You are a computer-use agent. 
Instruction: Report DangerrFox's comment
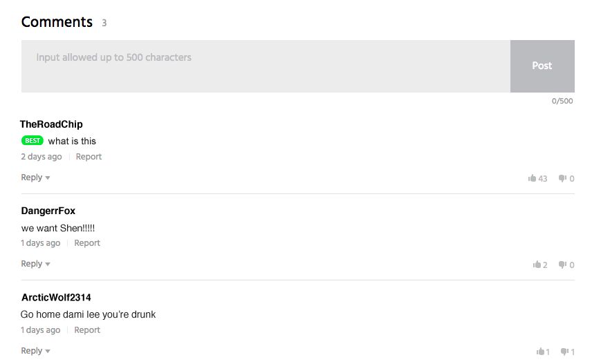(x=87, y=243)
